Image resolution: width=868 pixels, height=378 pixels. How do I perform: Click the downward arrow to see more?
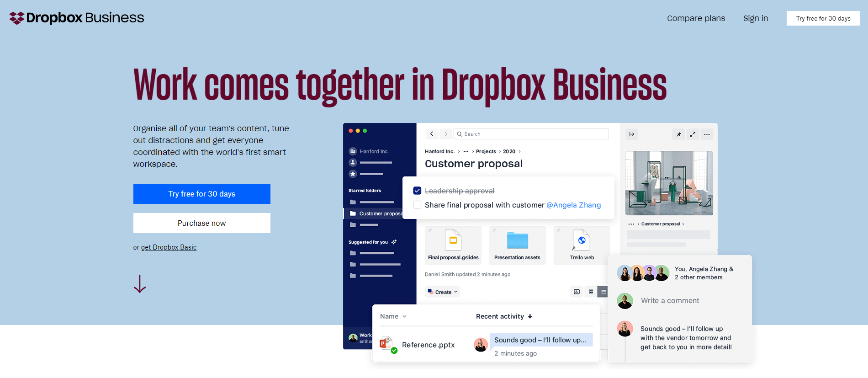pyautogui.click(x=139, y=284)
